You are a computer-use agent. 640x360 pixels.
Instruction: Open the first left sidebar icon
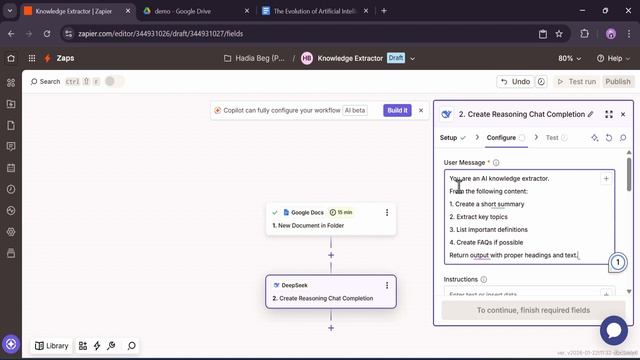(11, 83)
